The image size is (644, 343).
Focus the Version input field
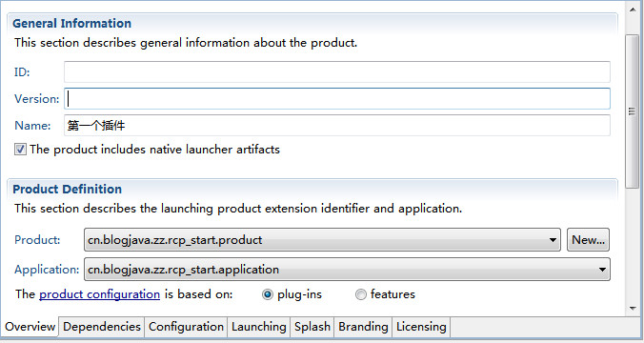point(337,98)
